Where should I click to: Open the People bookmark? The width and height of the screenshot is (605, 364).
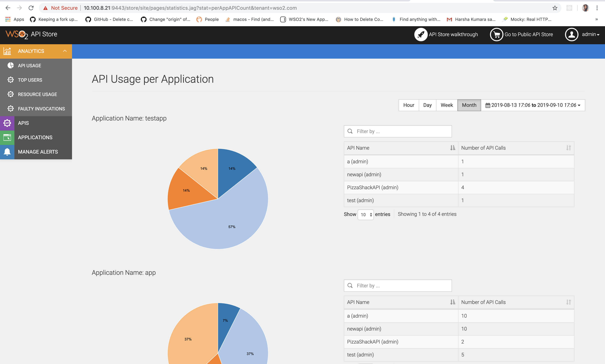pyautogui.click(x=207, y=19)
